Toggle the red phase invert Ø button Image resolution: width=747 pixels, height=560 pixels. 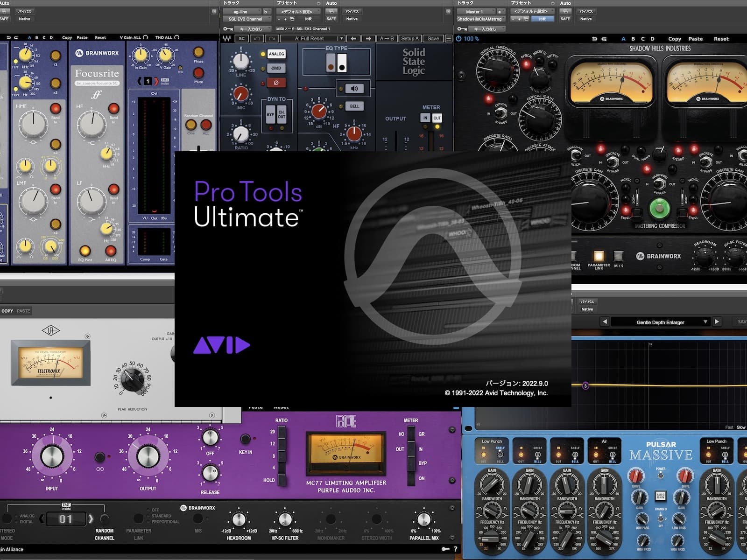coord(276,83)
